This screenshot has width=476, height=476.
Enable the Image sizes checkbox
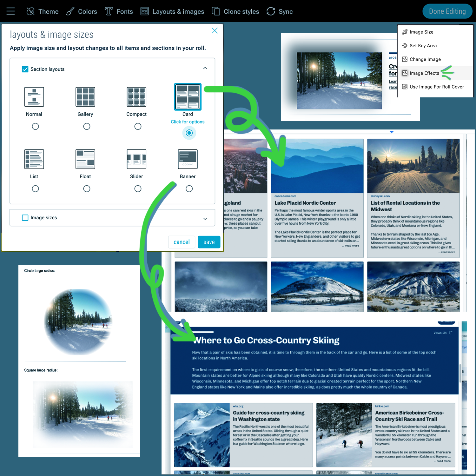(x=25, y=218)
